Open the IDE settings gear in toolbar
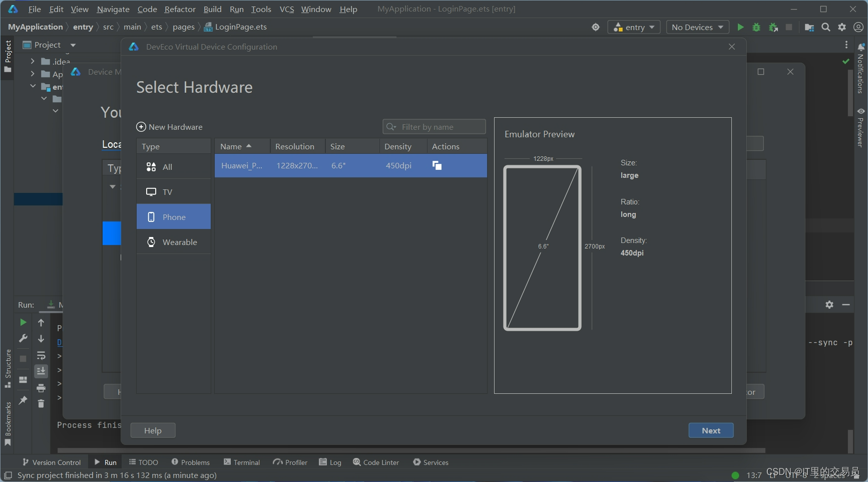Viewport: 868px width, 482px height. [842, 27]
